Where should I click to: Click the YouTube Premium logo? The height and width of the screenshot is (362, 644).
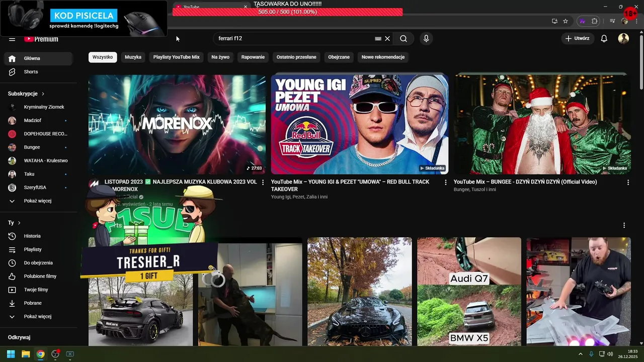(41, 39)
